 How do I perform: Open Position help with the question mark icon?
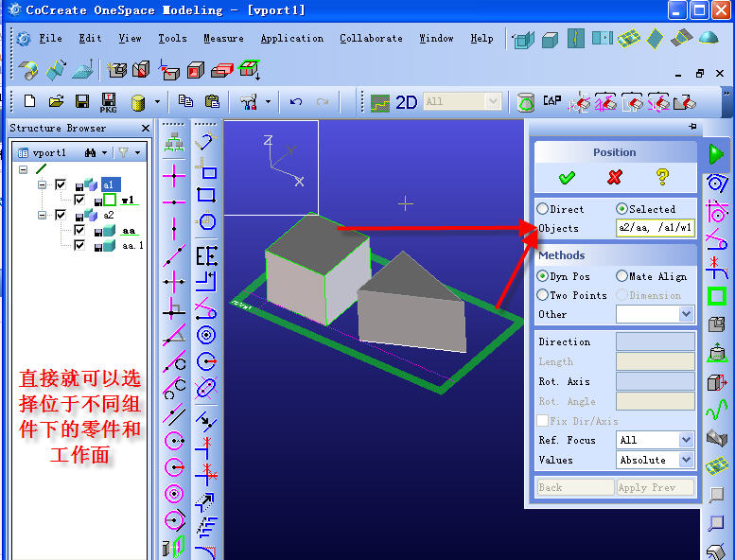tap(662, 177)
